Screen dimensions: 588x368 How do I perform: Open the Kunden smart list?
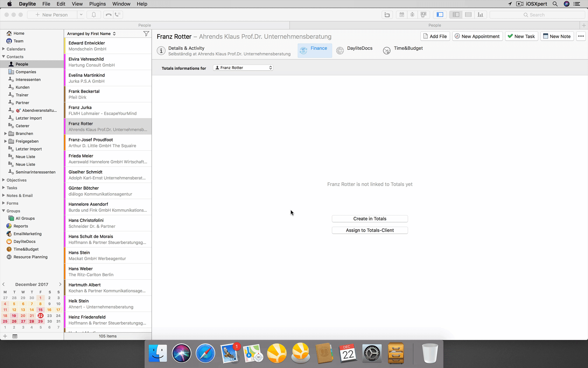(22, 87)
